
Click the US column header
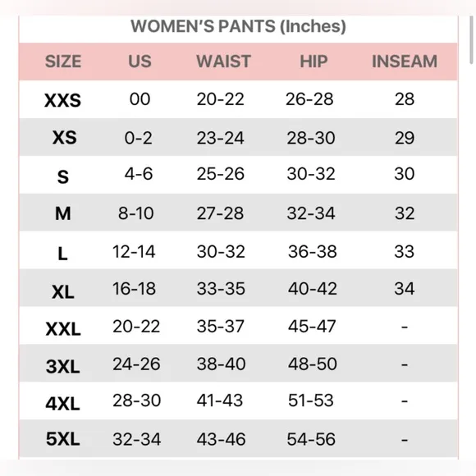click(140, 62)
